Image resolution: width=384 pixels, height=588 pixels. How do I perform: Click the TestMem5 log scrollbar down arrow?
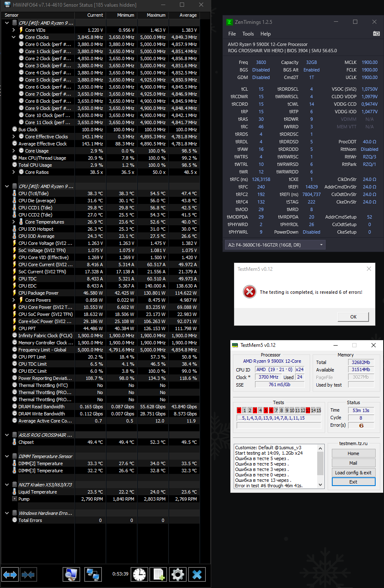(x=321, y=485)
